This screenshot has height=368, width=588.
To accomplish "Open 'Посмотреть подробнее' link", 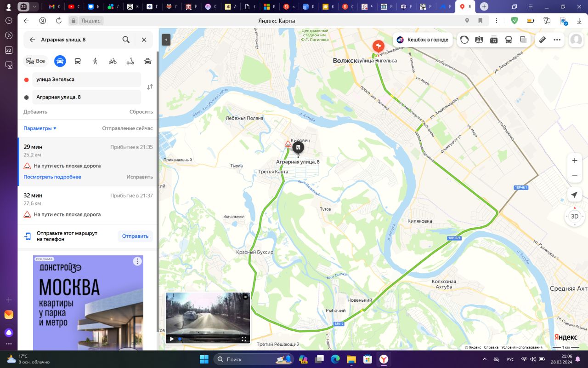I will 52,177.
